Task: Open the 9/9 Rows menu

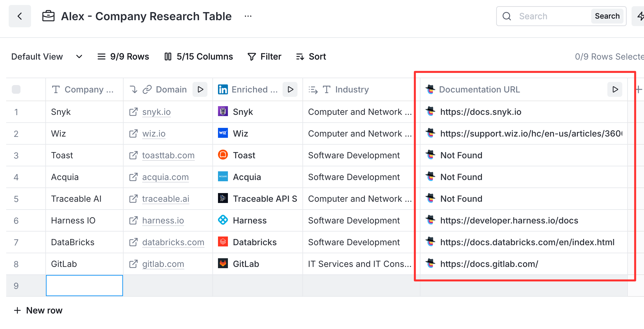Action: coord(123,56)
